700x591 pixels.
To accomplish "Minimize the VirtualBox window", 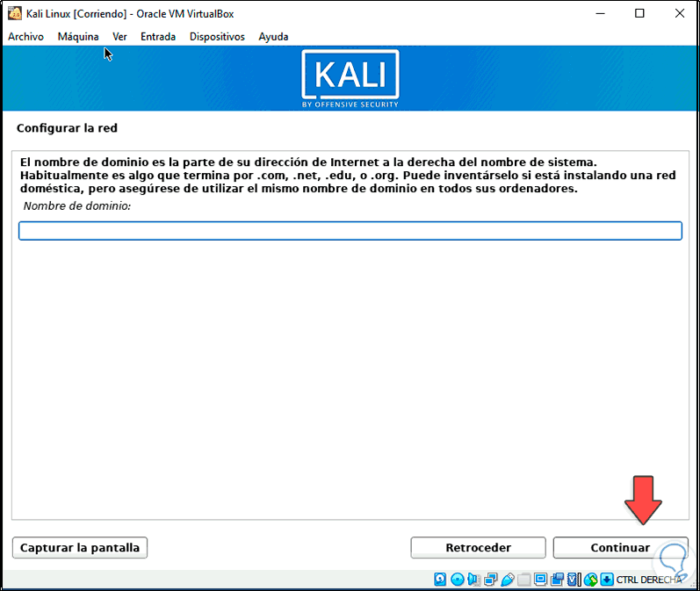I will click(600, 13).
